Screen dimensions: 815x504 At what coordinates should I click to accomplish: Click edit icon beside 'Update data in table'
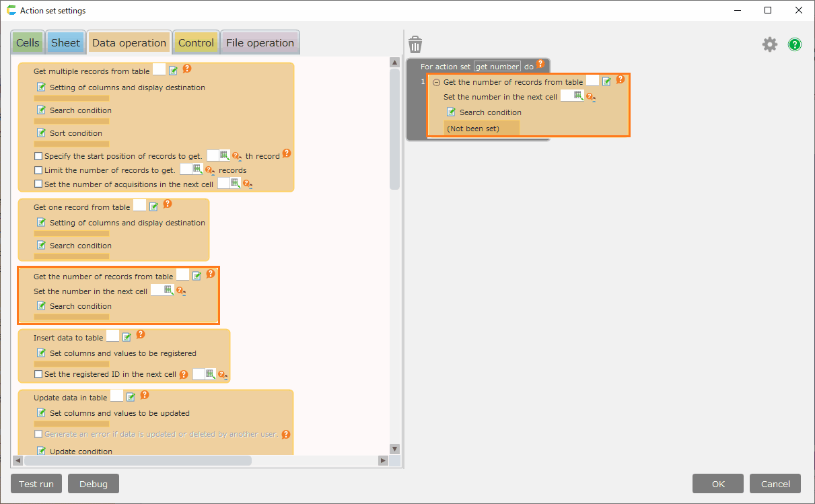[x=131, y=397]
